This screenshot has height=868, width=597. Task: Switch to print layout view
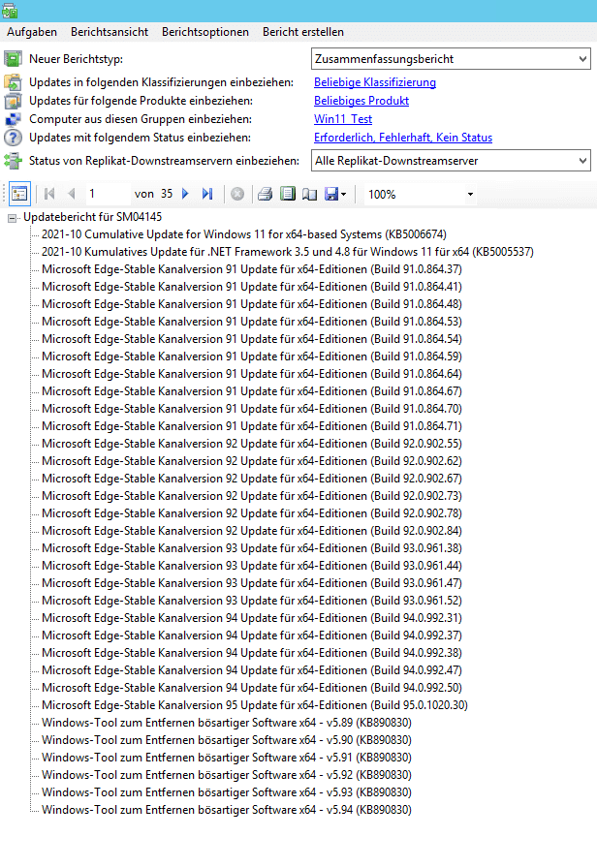[288, 194]
